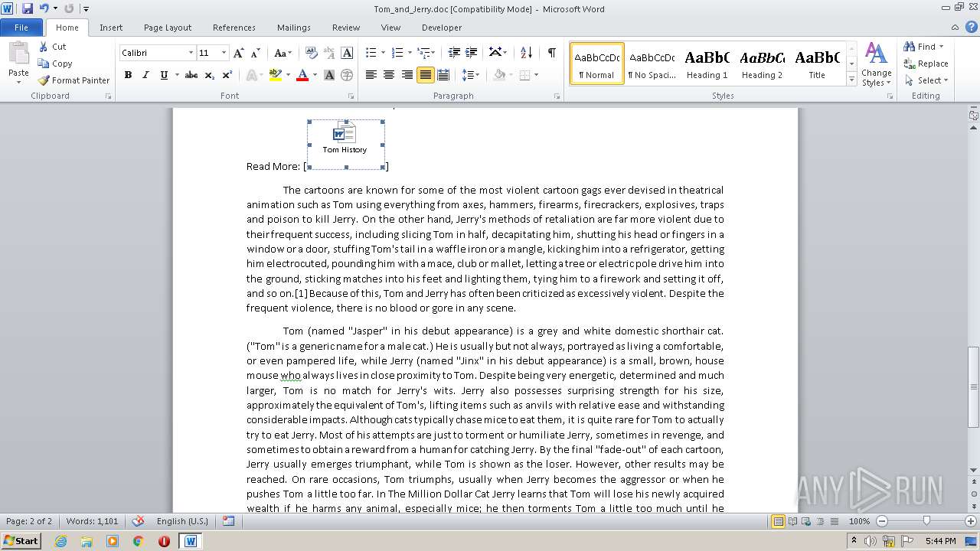
Task: Apply Heading 1 style
Action: [x=707, y=63]
